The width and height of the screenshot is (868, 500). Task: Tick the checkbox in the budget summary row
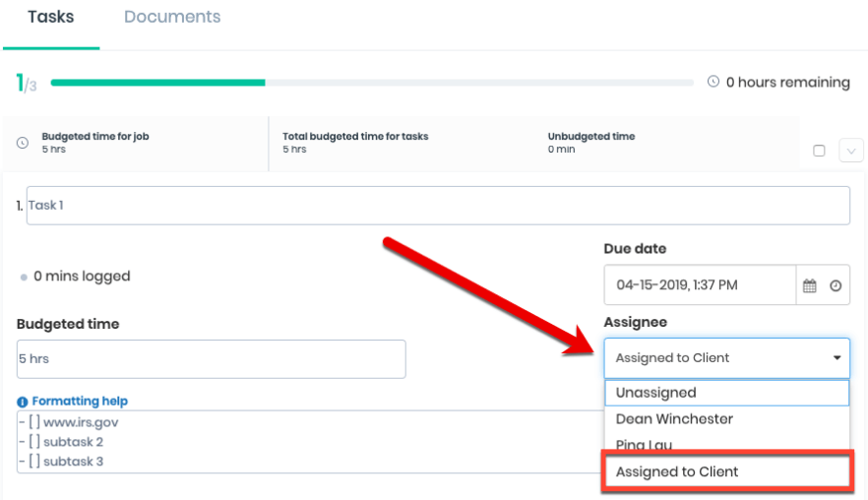pyautogui.click(x=819, y=151)
